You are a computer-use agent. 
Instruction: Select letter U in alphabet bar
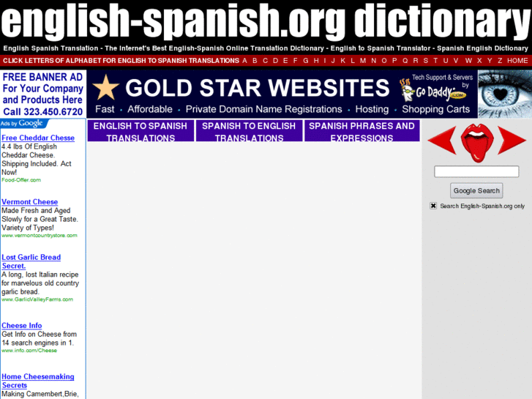446,61
